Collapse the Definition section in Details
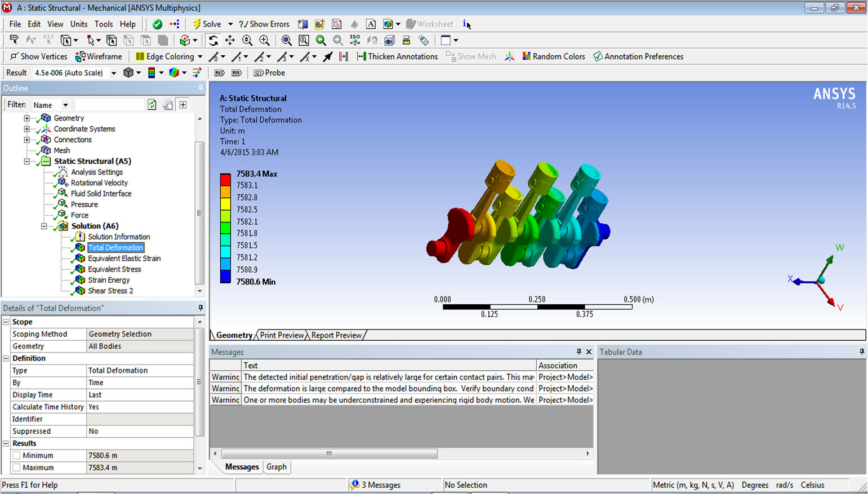868x494 pixels. click(x=6, y=359)
